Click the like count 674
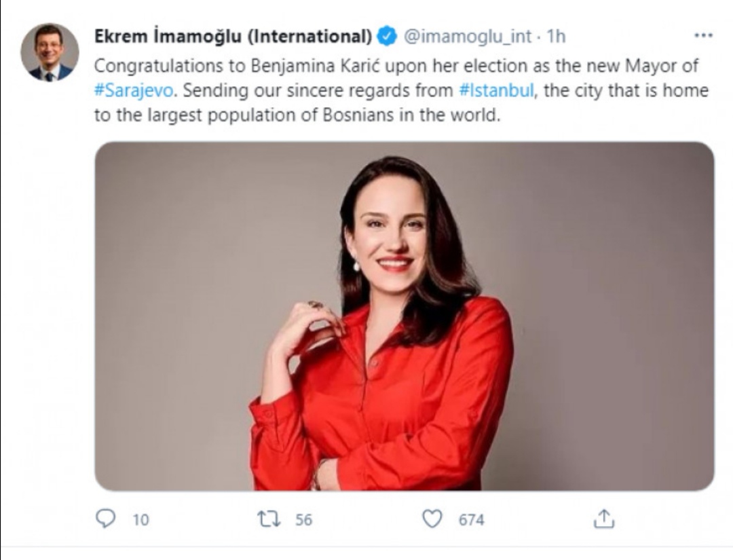The height and width of the screenshot is (560, 733). click(472, 520)
